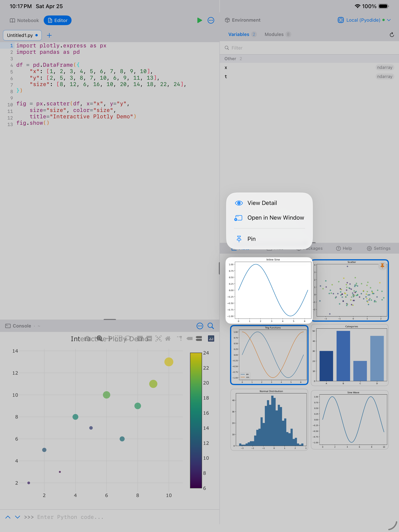Click the Plotly Zoom In button

point(140,339)
